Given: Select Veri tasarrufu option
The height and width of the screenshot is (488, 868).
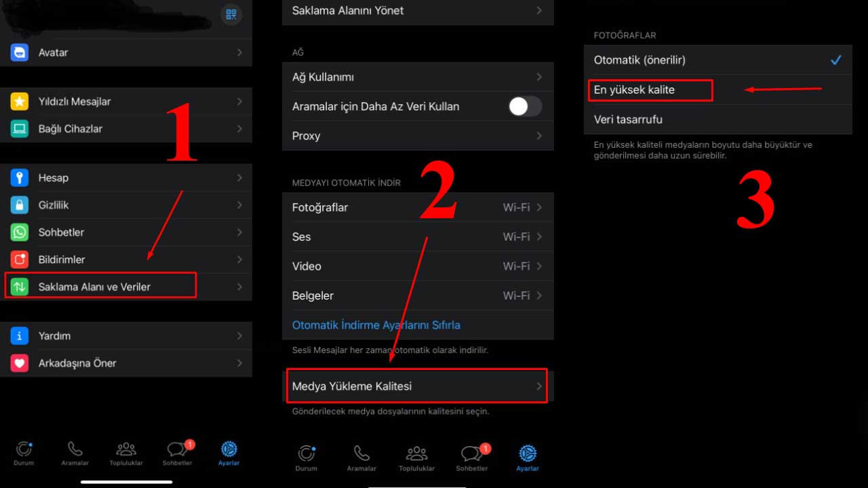Looking at the screenshot, I should pos(717,119).
